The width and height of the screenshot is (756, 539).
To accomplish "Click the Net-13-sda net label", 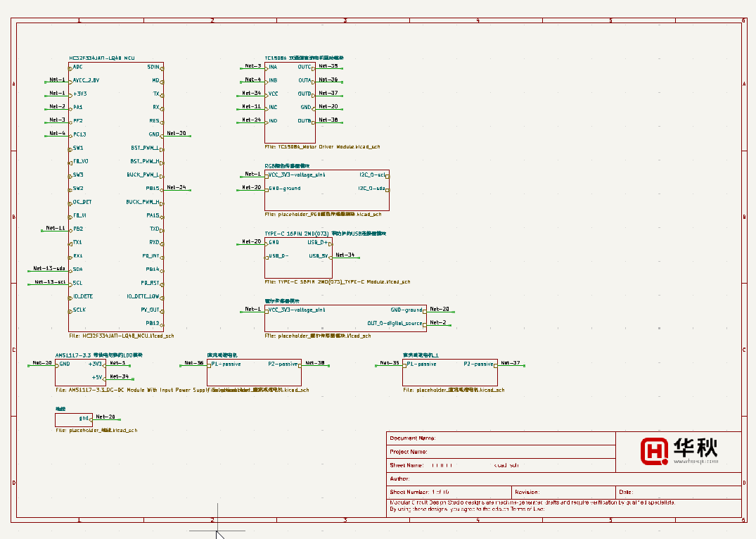I will tap(49, 268).
